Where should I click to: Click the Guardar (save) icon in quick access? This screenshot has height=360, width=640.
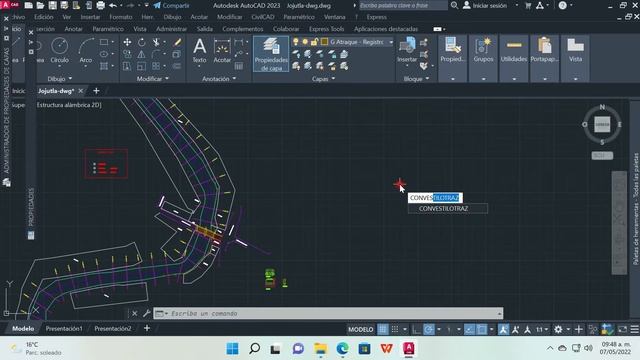[52, 5]
